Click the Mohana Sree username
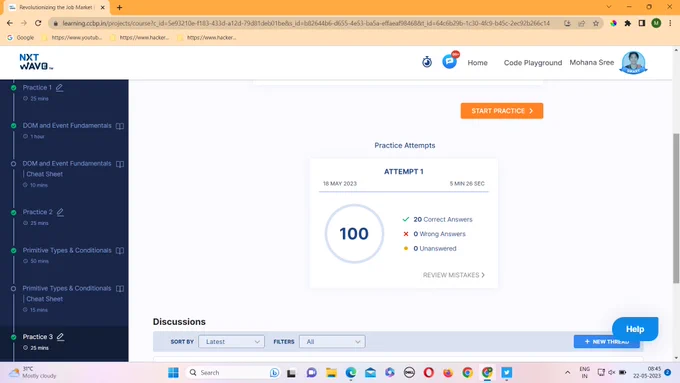 (592, 62)
